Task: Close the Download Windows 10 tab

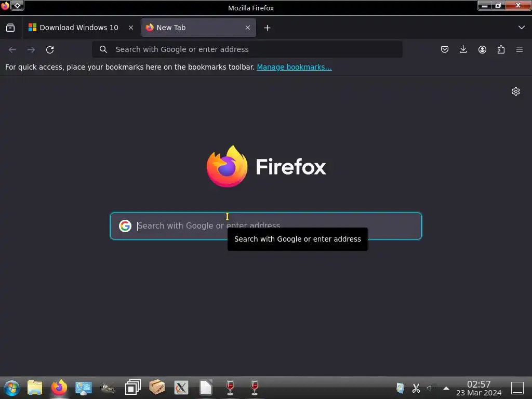Action: pyautogui.click(x=131, y=28)
